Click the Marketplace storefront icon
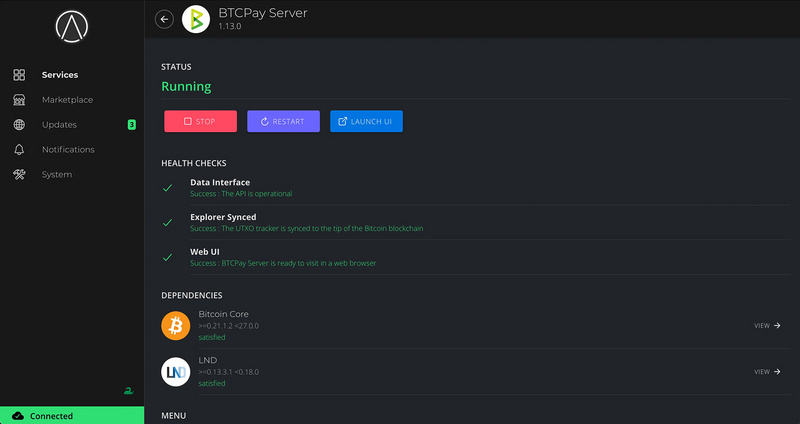 point(19,100)
